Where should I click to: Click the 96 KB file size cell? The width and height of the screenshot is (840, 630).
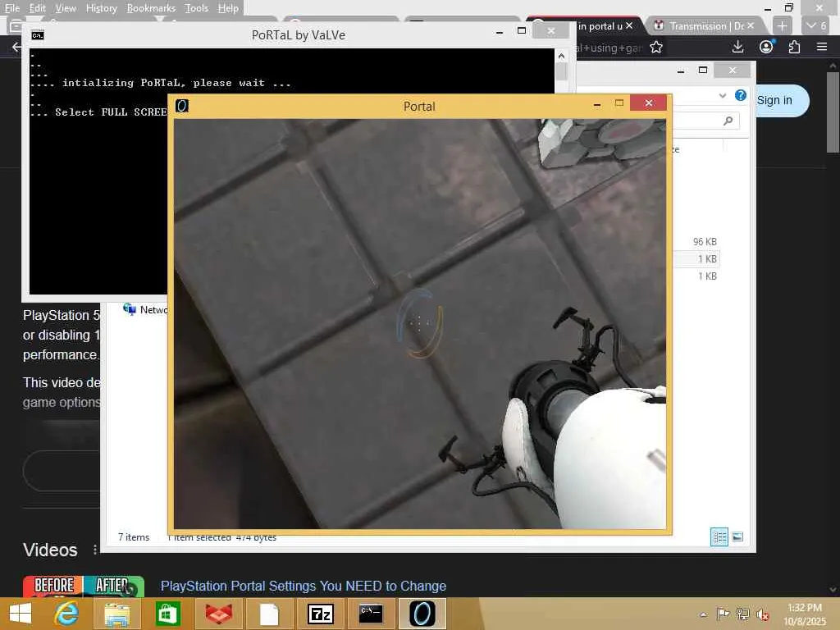point(705,242)
